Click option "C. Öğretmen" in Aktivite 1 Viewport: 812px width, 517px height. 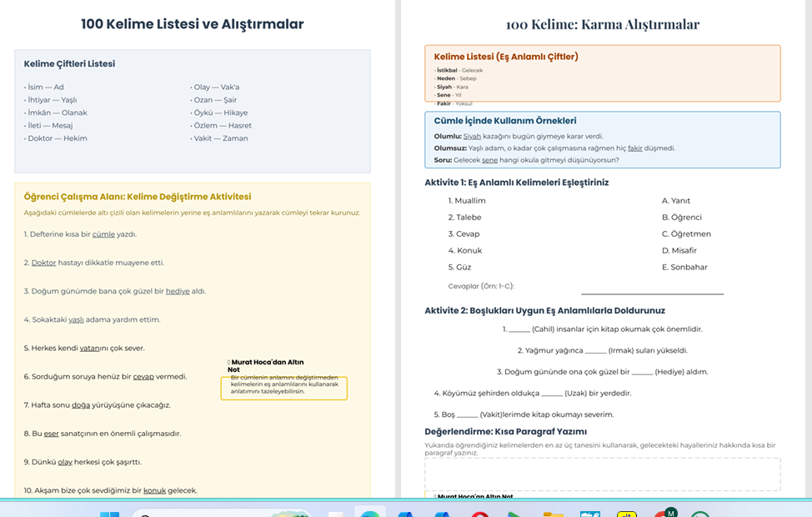pyautogui.click(x=686, y=233)
